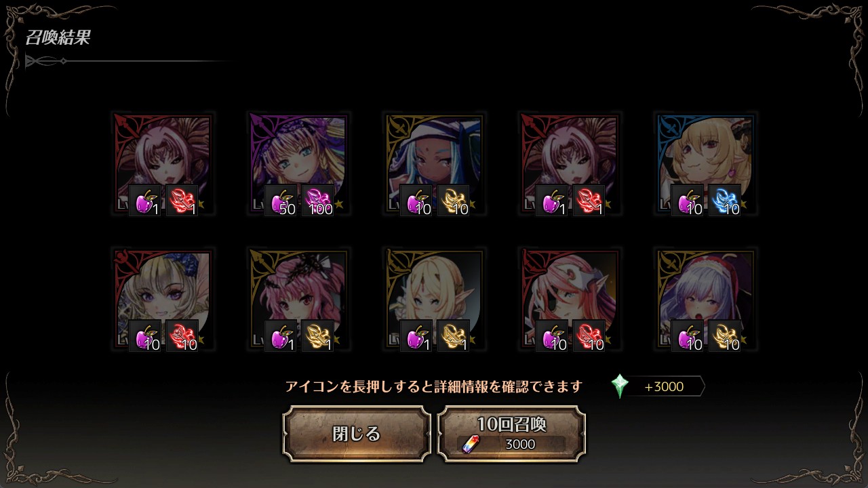Viewport: 868px width, 488px height.
Task: Select blue-framed blonde character portrait
Action: pyautogui.click(x=705, y=163)
